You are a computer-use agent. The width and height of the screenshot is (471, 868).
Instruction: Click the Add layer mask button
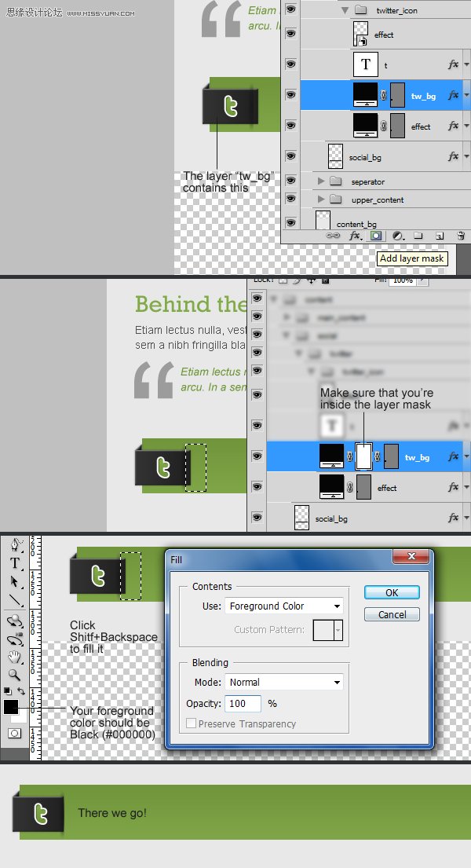pyautogui.click(x=376, y=236)
